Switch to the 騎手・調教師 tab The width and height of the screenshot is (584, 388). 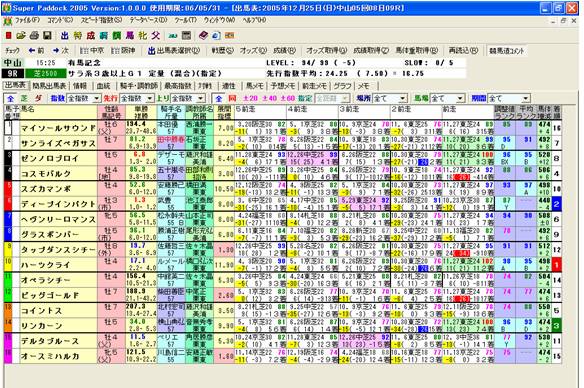[139, 86]
